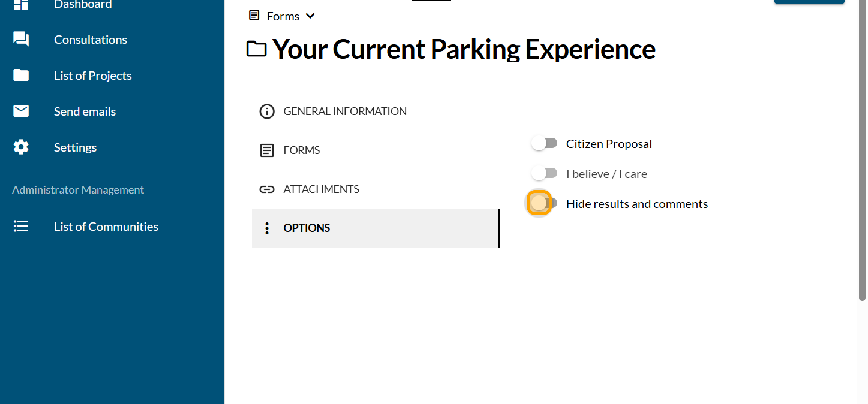Go to General Information section

(x=345, y=111)
